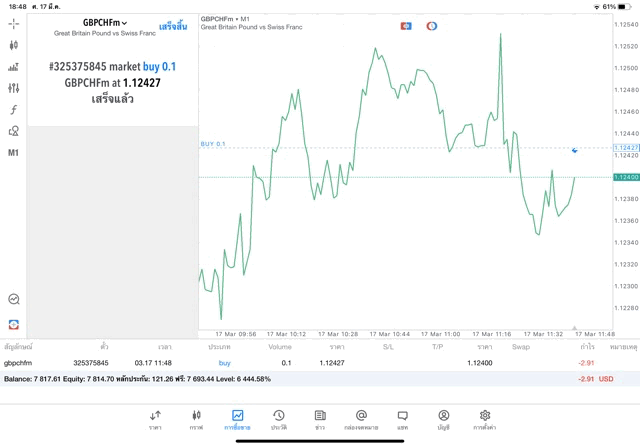Screen dimensions: 640x447
Task: Switch to the History tab with clock icon
Action: pos(279,420)
